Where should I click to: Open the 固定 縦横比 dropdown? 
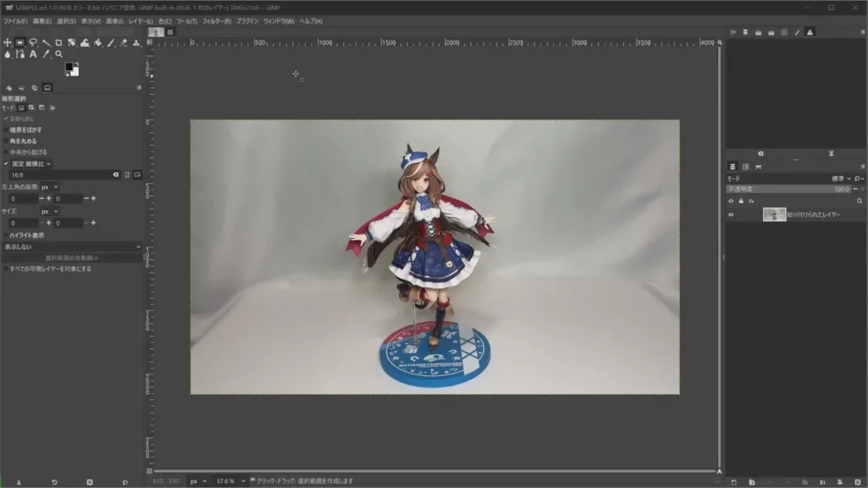pyautogui.click(x=31, y=164)
